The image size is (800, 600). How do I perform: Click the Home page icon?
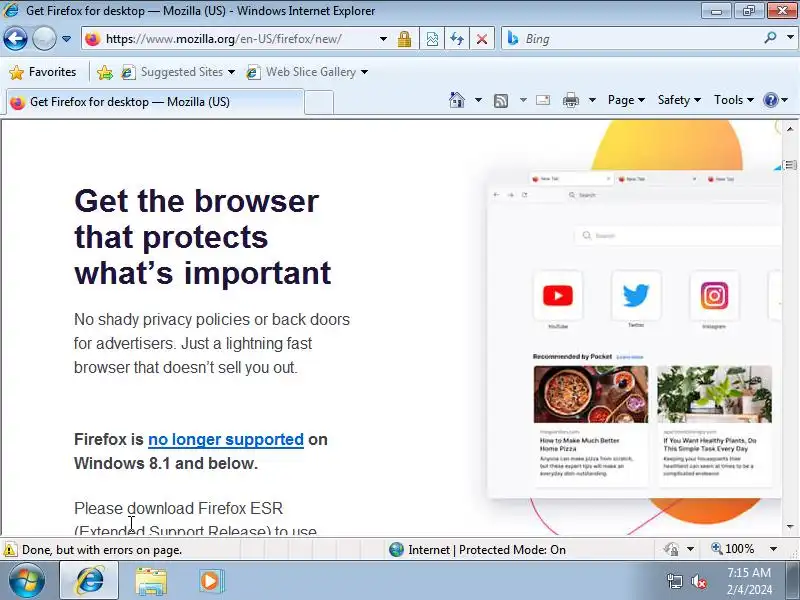point(457,100)
